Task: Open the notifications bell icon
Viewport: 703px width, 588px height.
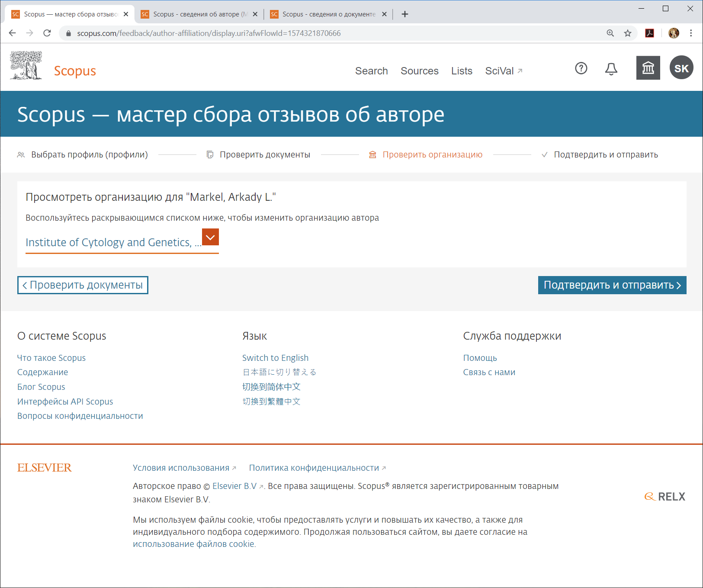Action: coord(611,68)
